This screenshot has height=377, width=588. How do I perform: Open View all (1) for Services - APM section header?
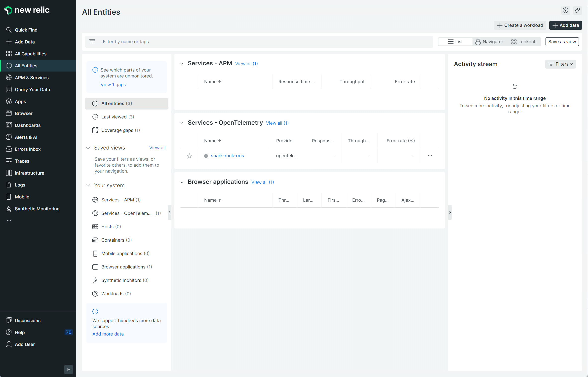pyautogui.click(x=246, y=64)
